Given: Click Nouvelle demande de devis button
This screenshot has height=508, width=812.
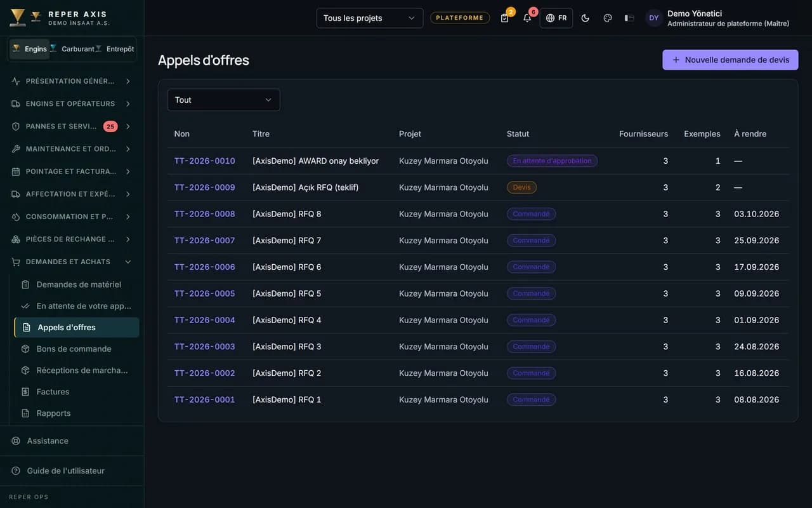Looking at the screenshot, I should click(730, 60).
